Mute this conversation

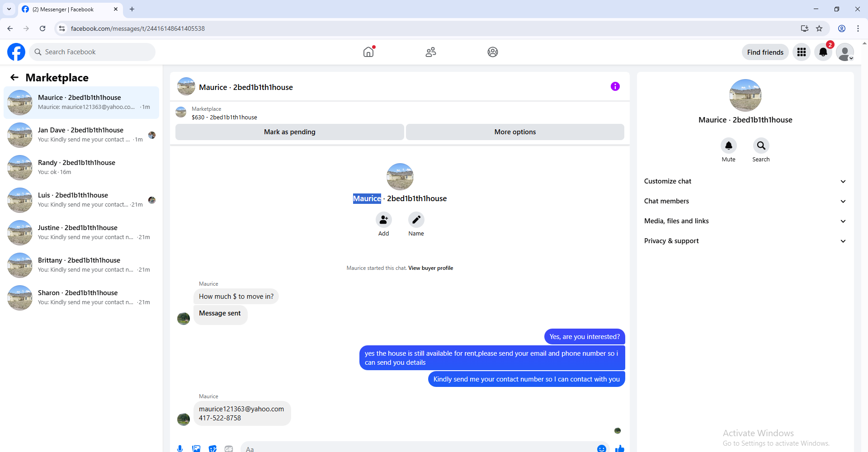(x=729, y=146)
